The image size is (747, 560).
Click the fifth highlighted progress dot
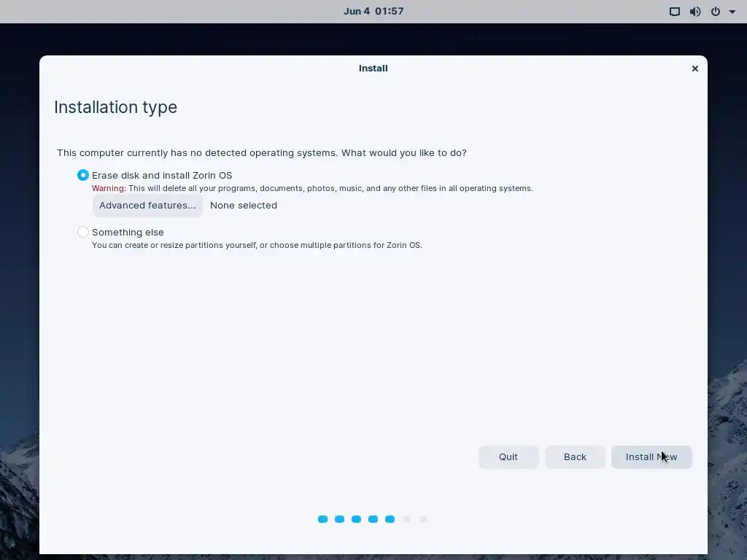(390, 519)
